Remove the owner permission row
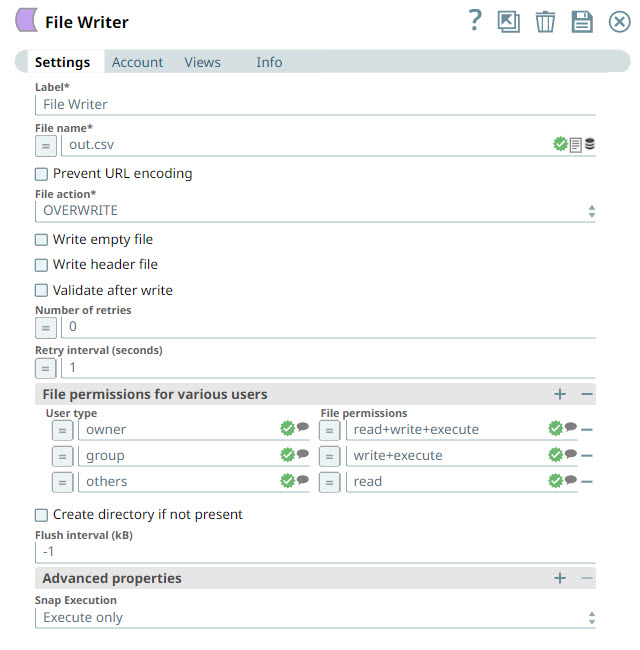This screenshot has height=650, width=640. tap(587, 430)
